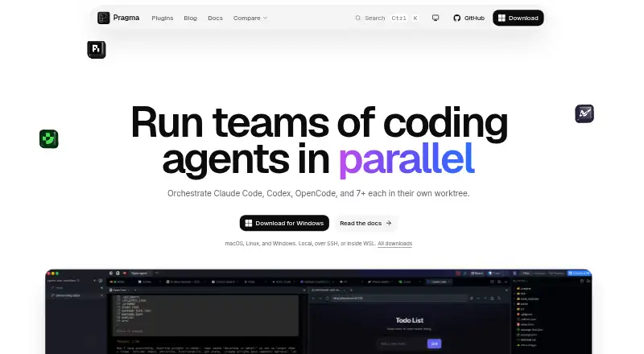
Task: Select the OpenCode tab in preview tab strip
Action: (x=439, y=282)
